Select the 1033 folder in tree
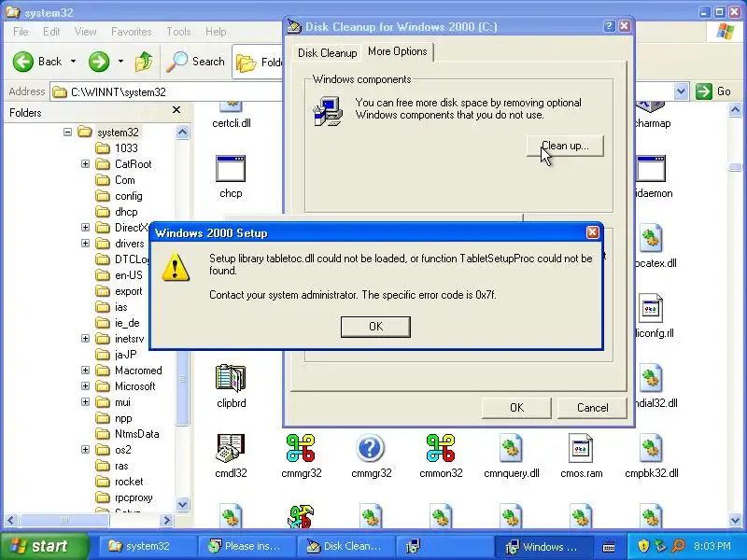Viewport: 747px width, 560px height. (x=118, y=148)
